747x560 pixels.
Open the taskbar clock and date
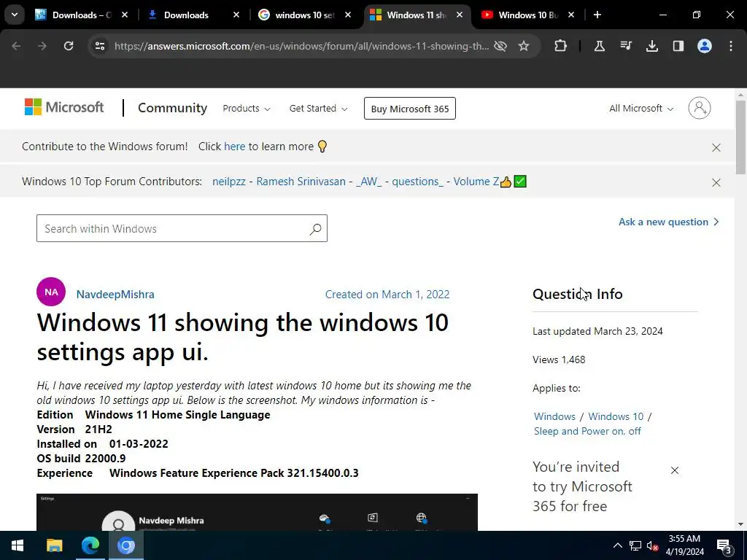point(684,545)
